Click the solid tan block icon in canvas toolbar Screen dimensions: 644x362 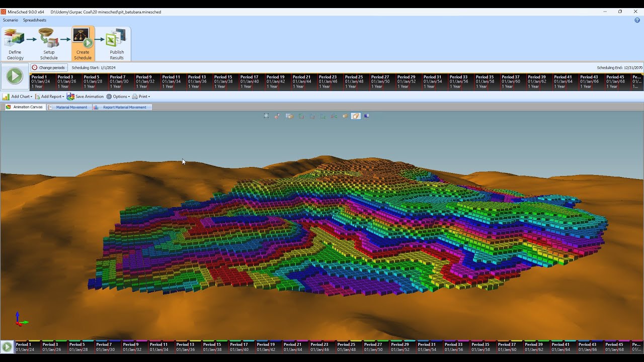345,116
